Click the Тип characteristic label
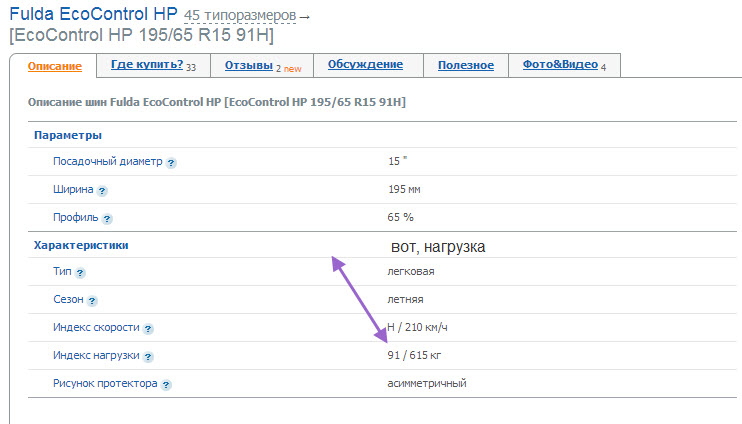The image size is (742, 424). point(62,271)
